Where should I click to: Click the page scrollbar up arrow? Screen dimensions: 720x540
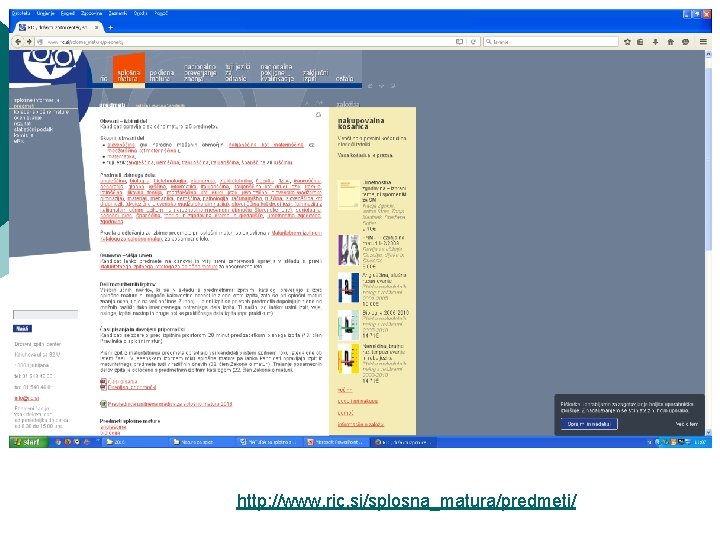coord(708,54)
